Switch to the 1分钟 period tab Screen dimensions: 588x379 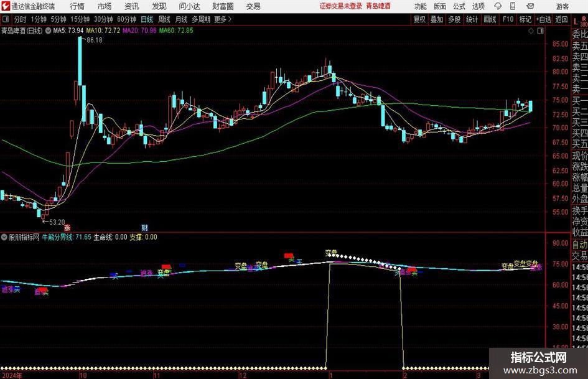pyautogui.click(x=39, y=19)
